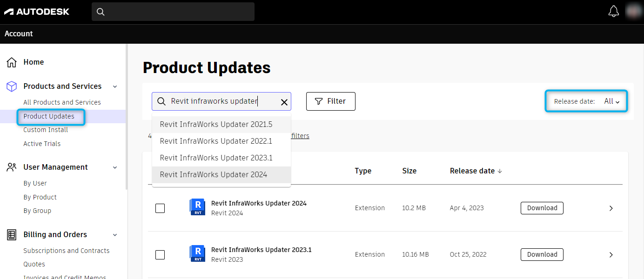This screenshot has width=644, height=279.
Task: Click the Billing and Orders icon
Action: point(12,235)
